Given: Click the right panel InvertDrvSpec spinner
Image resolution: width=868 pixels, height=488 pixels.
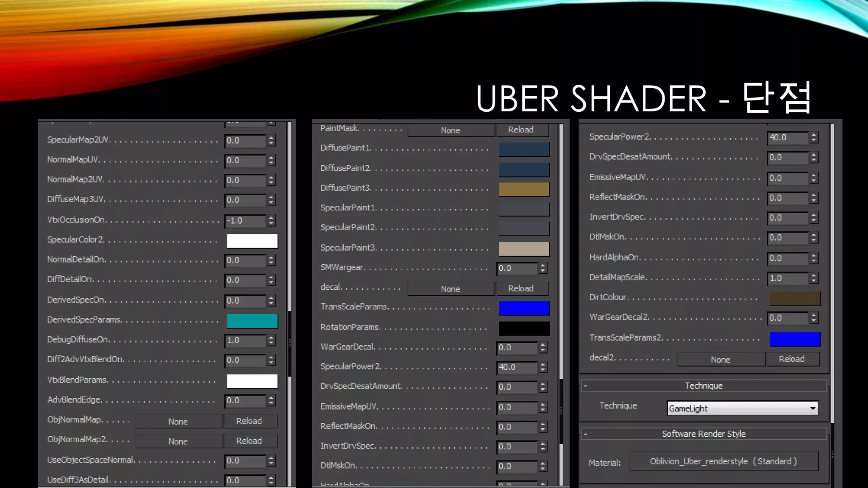Looking at the screenshot, I should coord(814,218).
